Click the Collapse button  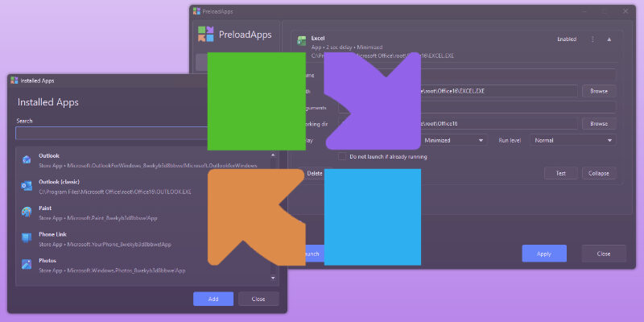pyautogui.click(x=599, y=173)
